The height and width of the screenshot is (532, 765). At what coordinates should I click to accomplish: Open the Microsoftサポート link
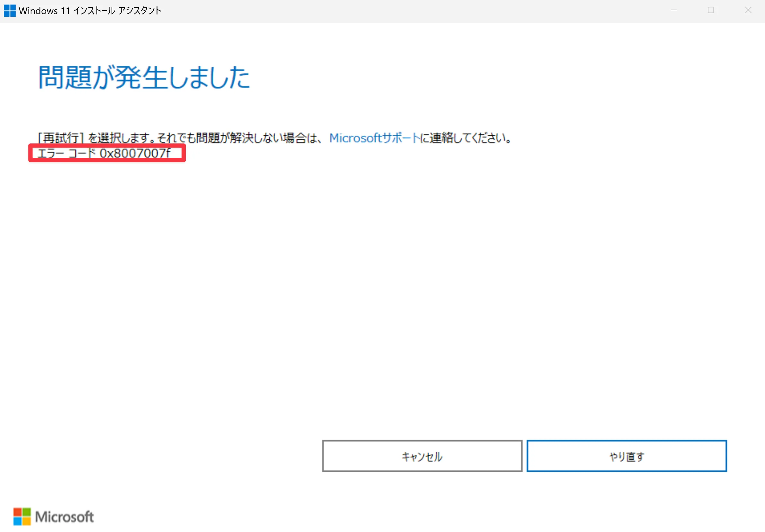(375, 138)
